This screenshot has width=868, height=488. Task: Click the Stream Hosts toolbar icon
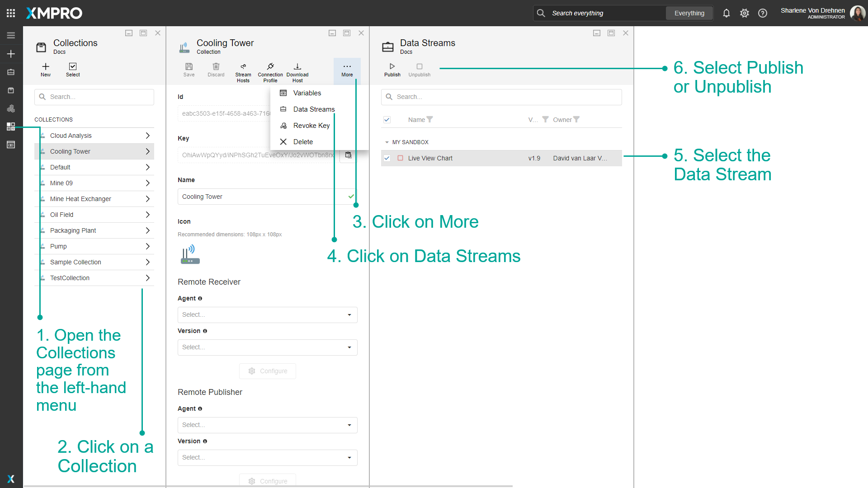pyautogui.click(x=243, y=67)
